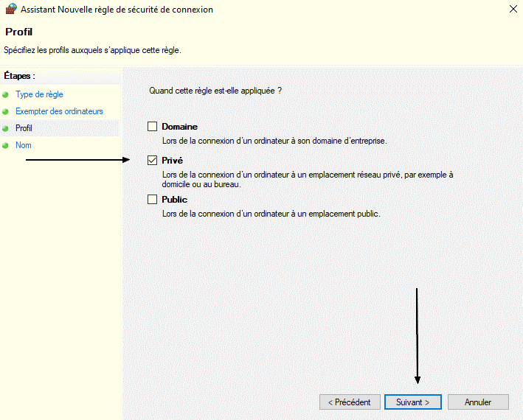Uncheck the Privé profile checkbox
Screen dimensions: 523x420
pyautogui.click(x=153, y=161)
